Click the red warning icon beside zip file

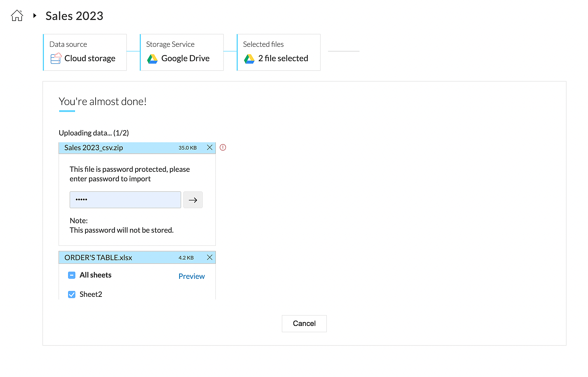click(x=223, y=148)
